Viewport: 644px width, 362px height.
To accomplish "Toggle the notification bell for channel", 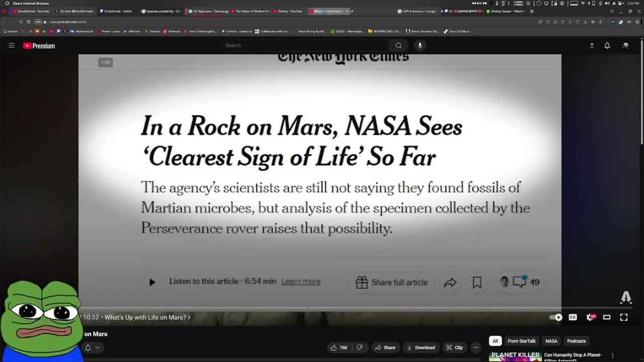I will (x=88, y=347).
